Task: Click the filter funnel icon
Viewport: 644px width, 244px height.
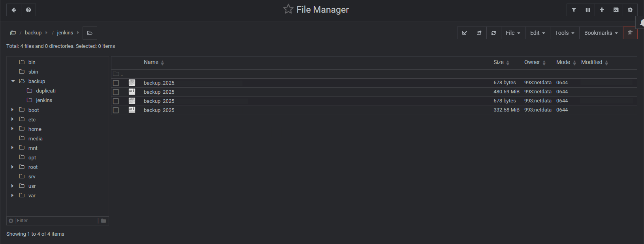Action: pyautogui.click(x=574, y=10)
